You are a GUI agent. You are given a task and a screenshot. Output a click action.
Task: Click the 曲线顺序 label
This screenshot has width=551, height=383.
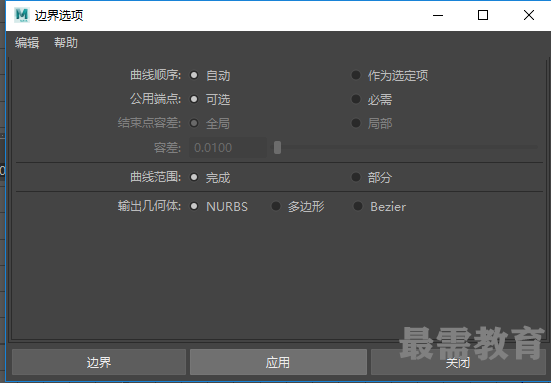155,75
